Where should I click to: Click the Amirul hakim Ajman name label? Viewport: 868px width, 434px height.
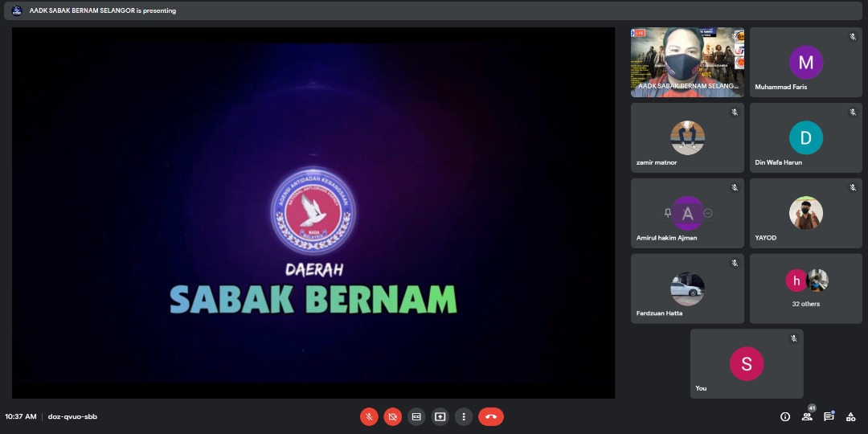(666, 237)
